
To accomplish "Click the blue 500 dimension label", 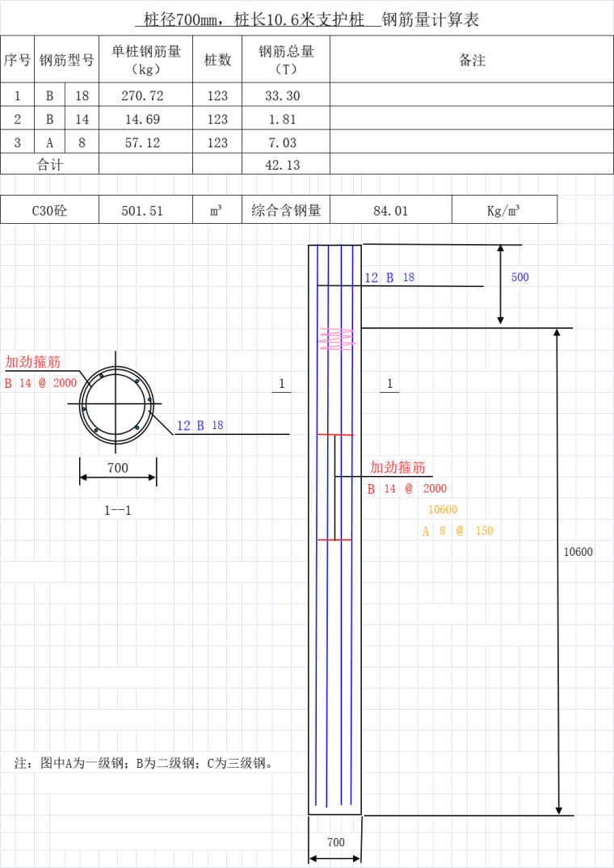I will 520,277.
